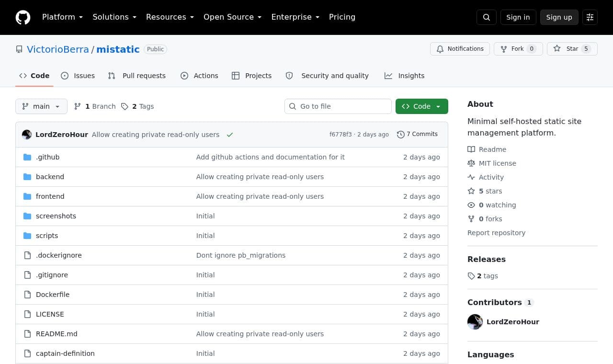
Task: Click the GitHub logo icon
Action: [23, 17]
